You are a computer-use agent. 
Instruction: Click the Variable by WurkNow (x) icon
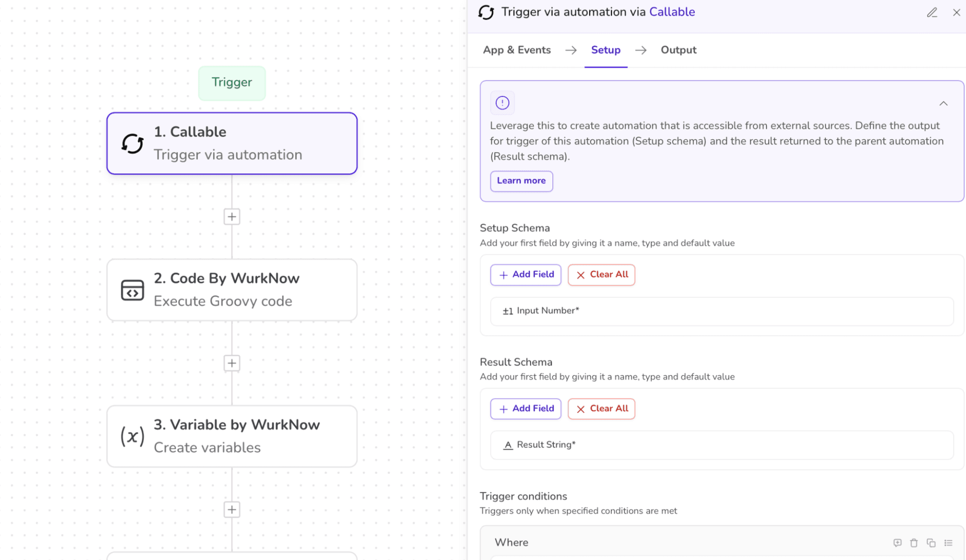coord(132,436)
